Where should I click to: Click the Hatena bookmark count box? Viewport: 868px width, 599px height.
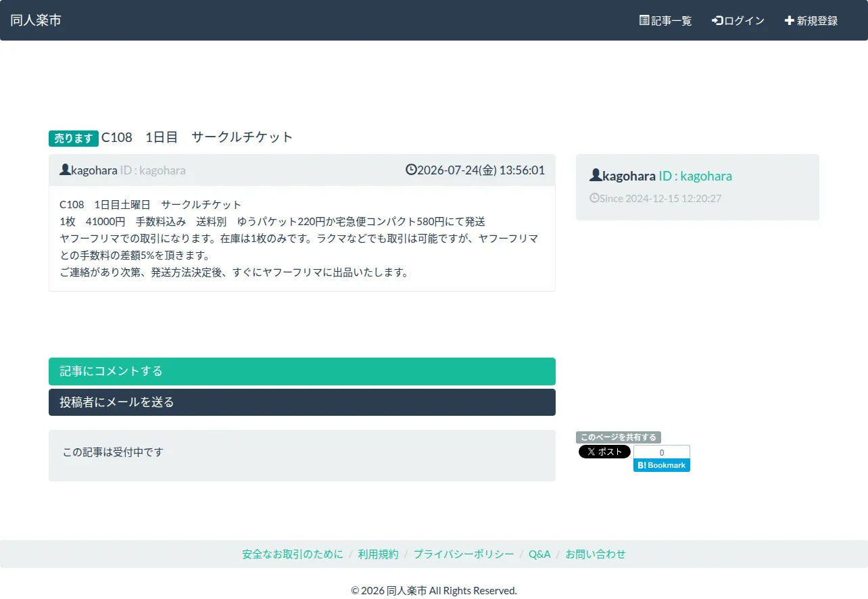tap(662, 452)
